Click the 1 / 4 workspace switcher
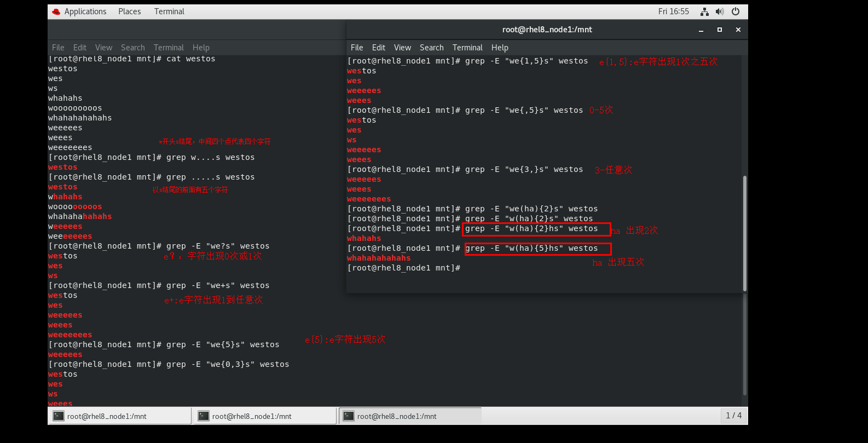The height and width of the screenshot is (443, 868). click(x=733, y=416)
